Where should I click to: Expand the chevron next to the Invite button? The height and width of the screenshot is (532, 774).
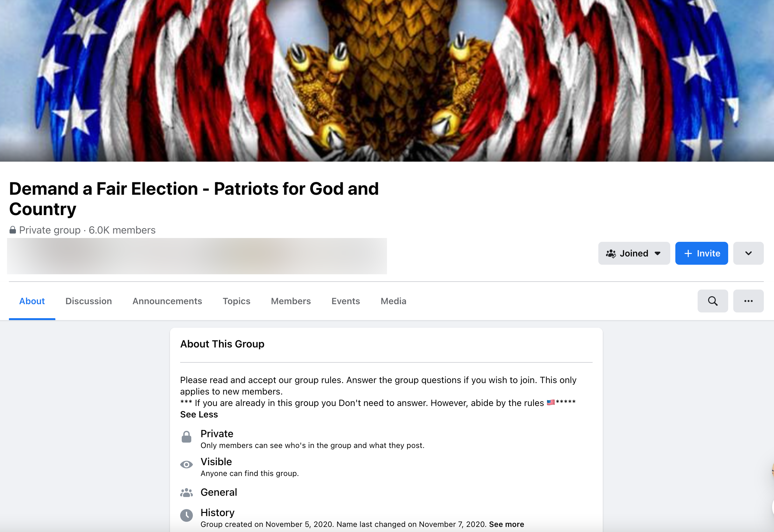coord(748,253)
